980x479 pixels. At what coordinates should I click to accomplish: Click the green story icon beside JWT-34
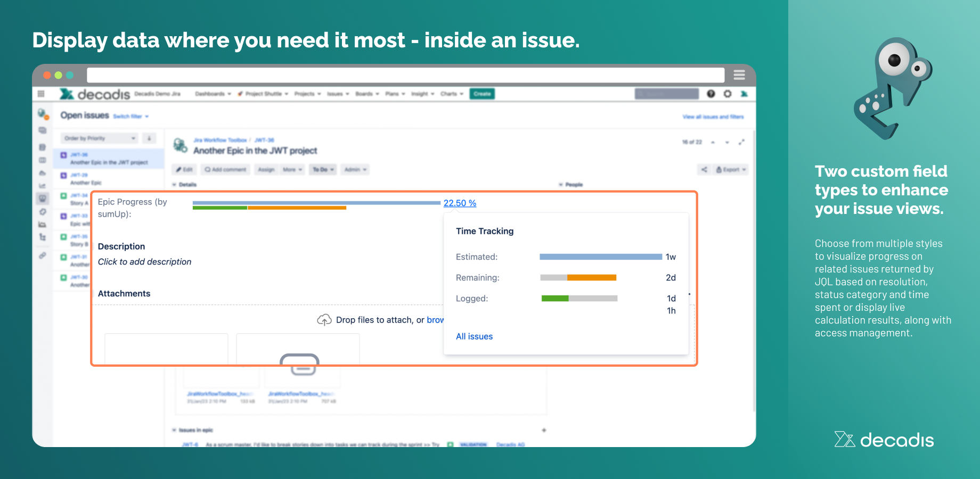coord(63,196)
